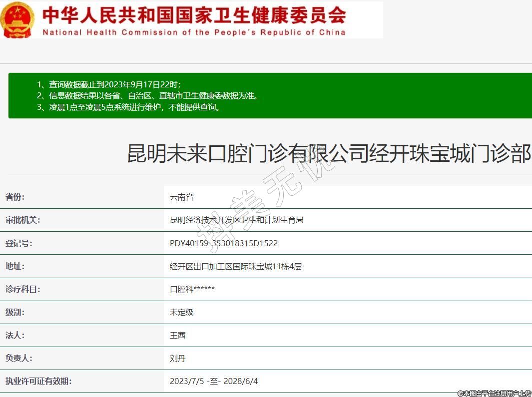Click the 口腔科 department value
Viewport: 532px width, 397px height.
point(192,289)
